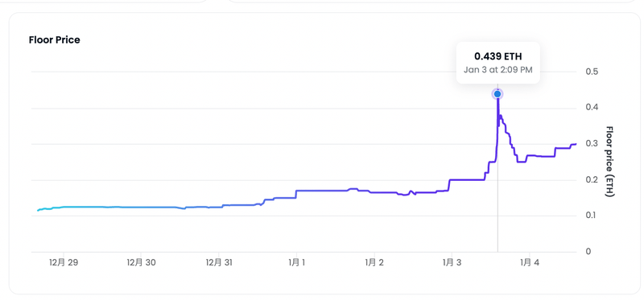This screenshot has height=300, width=644.
Task: Select the 1月 3 date label
Action: coord(452,263)
